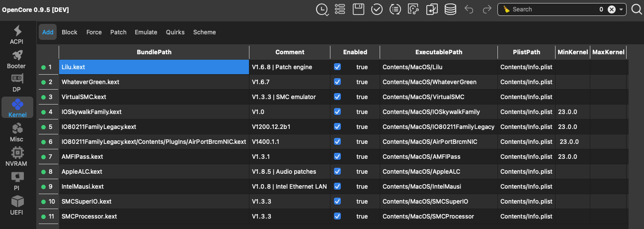The image size is (644, 229).
Task: Click the MinKernel column header
Action: (572, 52)
